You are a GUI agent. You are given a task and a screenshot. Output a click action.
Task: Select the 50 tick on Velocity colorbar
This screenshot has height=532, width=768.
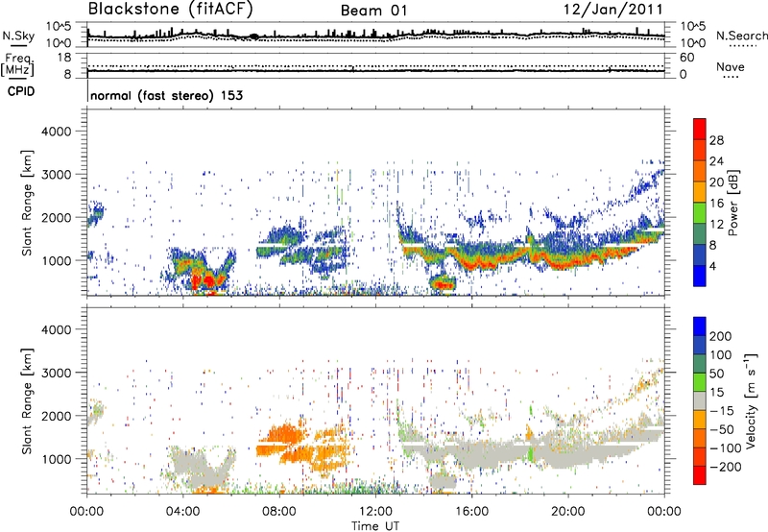pyautogui.click(x=716, y=374)
